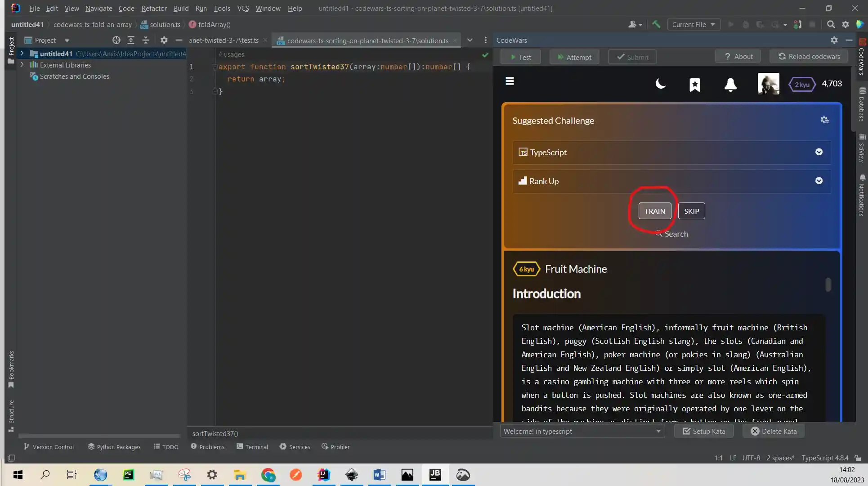The image size is (868, 486).
Task: Click the TRAIN button
Action: pos(654,211)
